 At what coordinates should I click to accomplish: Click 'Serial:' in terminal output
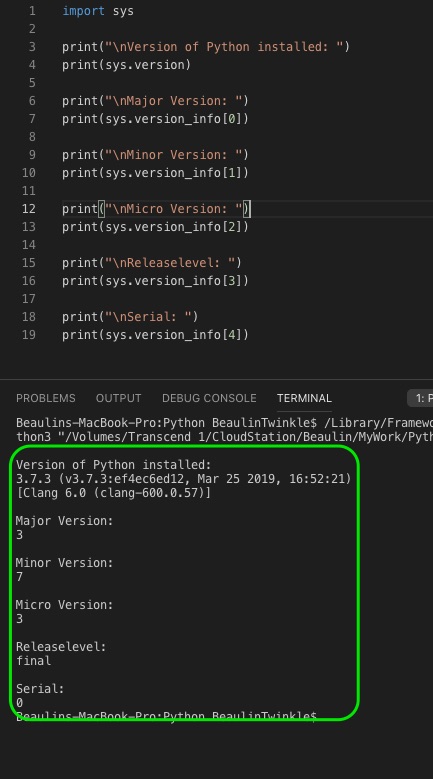[40, 689]
